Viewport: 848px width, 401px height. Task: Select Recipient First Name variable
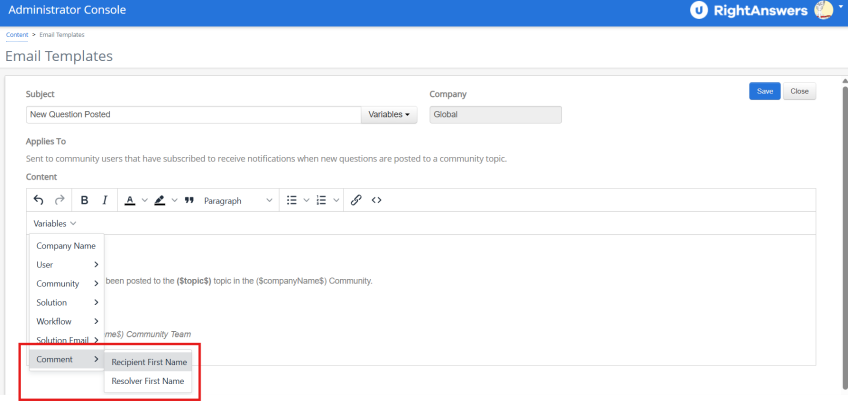pyautogui.click(x=149, y=362)
